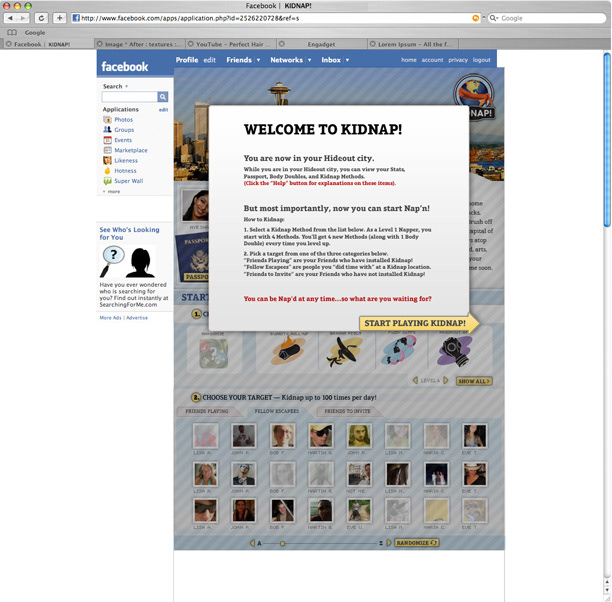Click the Advertise link
Image resolution: width=612 pixels, height=602 pixels.
(137, 318)
